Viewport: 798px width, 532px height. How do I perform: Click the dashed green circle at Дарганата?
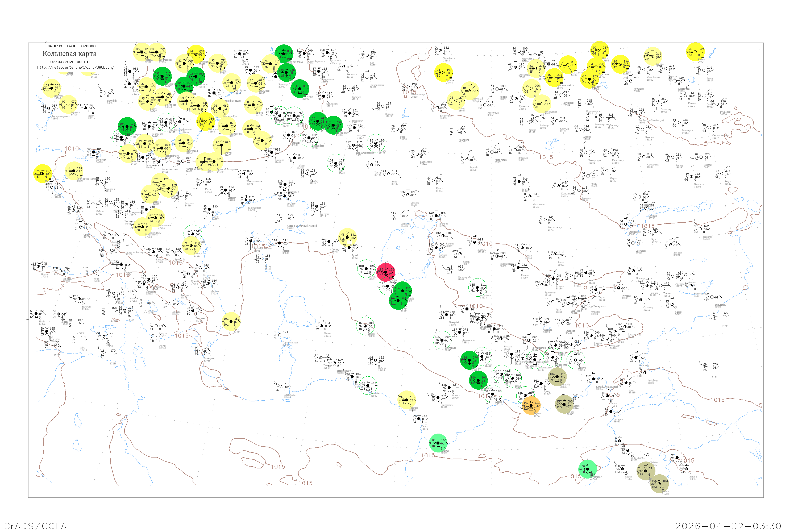[x=442, y=340]
